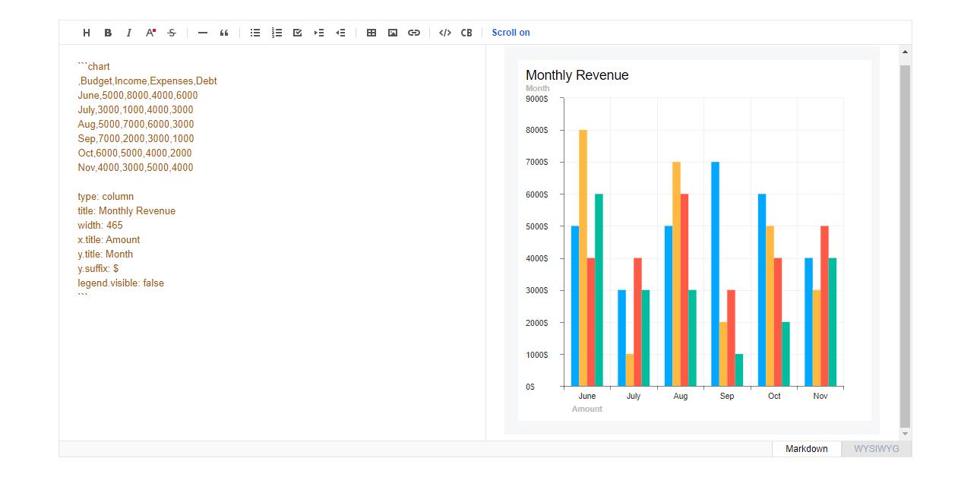Switch to the WYSIWYG tab
This screenshot has width=980, height=490.
tap(876, 449)
